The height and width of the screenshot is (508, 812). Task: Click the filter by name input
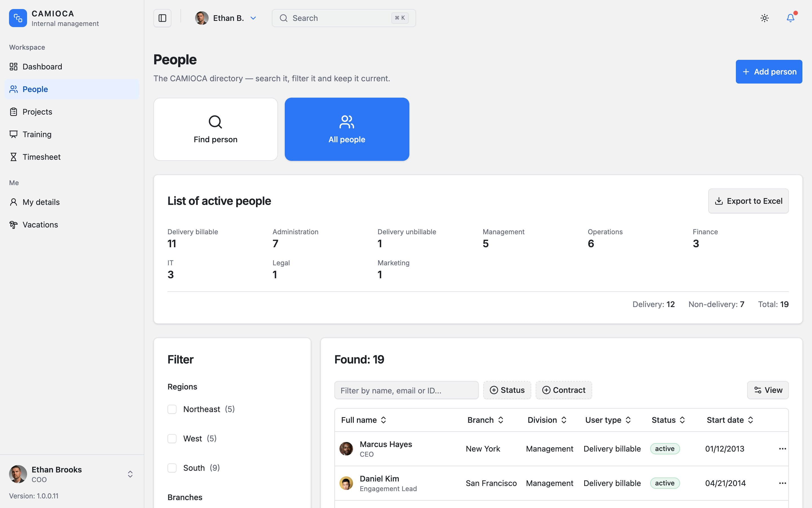coord(406,390)
